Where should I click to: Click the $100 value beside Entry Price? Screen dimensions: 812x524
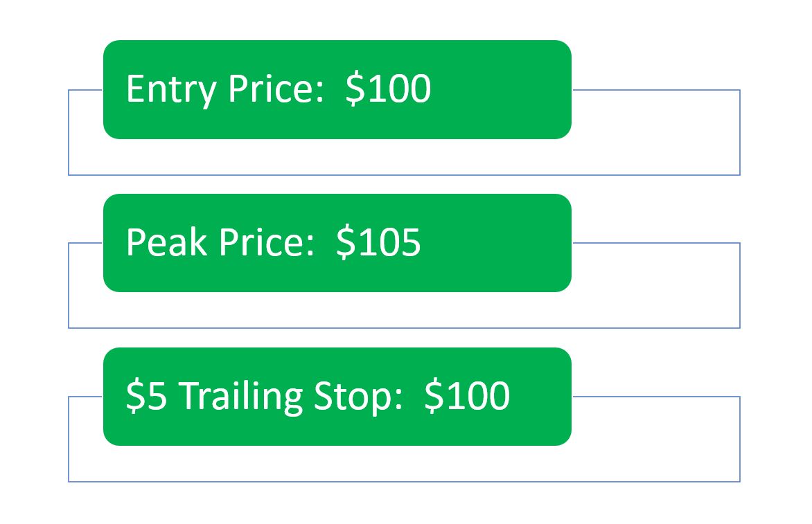tap(388, 89)
